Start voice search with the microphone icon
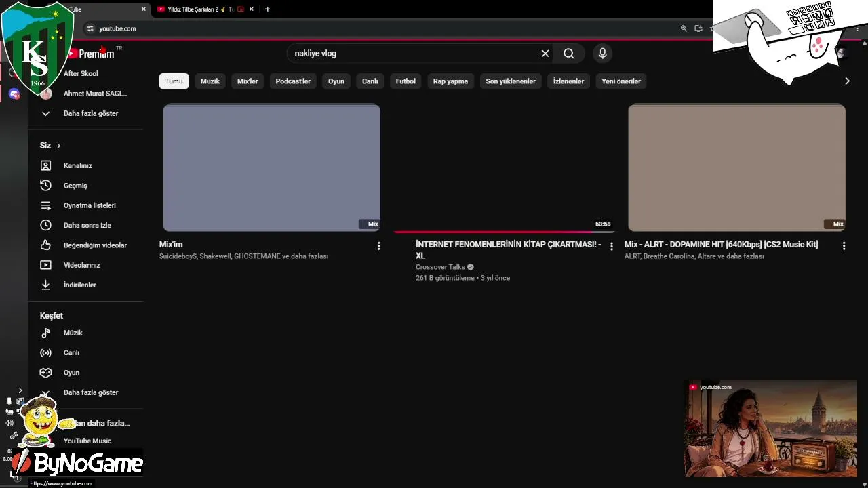Screen dimensions: 868x488 (x=602, y=54)
